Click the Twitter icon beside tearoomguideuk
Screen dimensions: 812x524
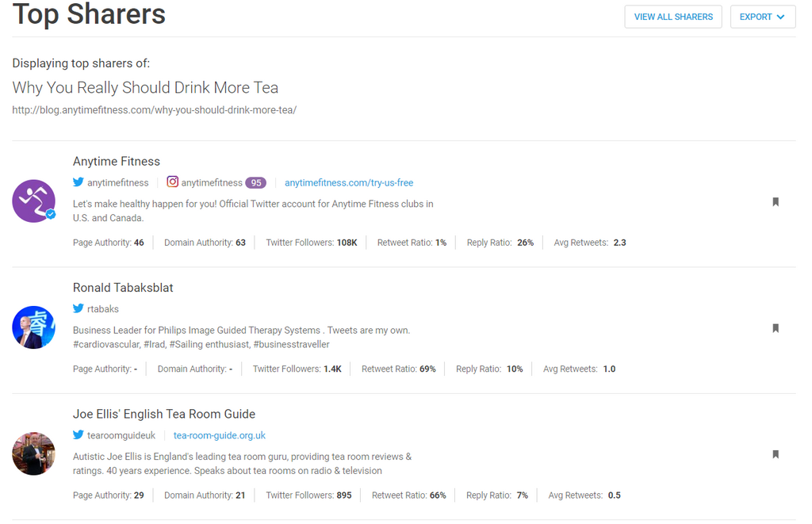click(x=79, y=435)
